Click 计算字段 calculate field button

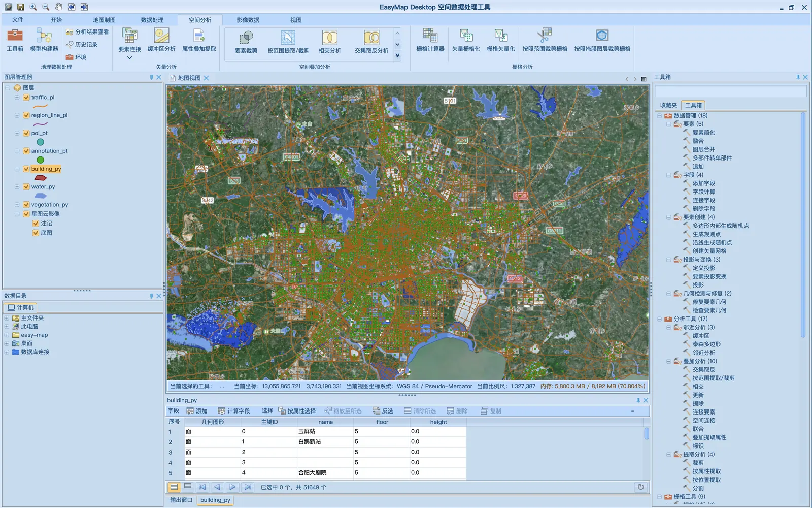pos(234,411)
